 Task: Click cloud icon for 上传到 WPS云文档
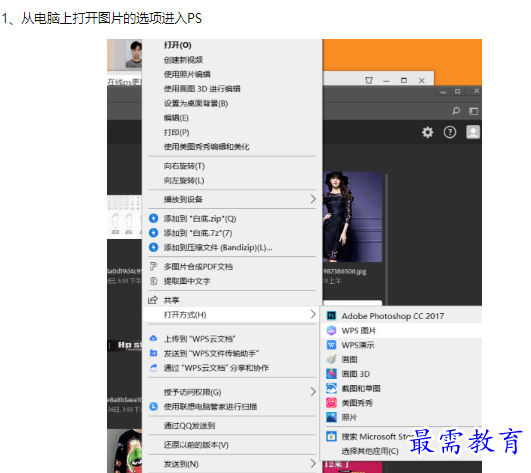[x=153, y=338]
